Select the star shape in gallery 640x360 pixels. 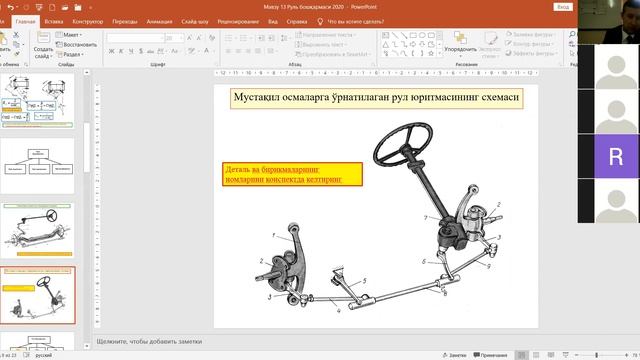tap(431, 53)
